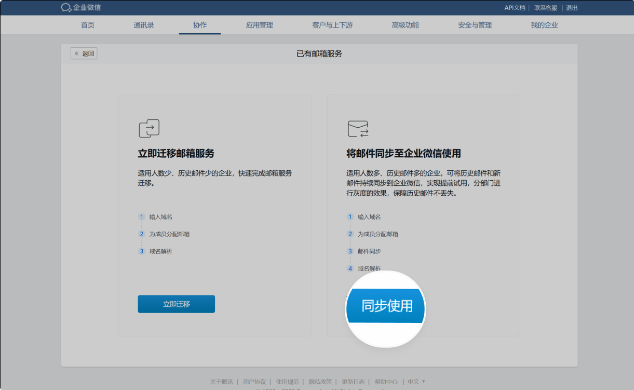Open the 高级功能 tab
Viewport: 634px width, 390px height.
[x=405, y=25]
